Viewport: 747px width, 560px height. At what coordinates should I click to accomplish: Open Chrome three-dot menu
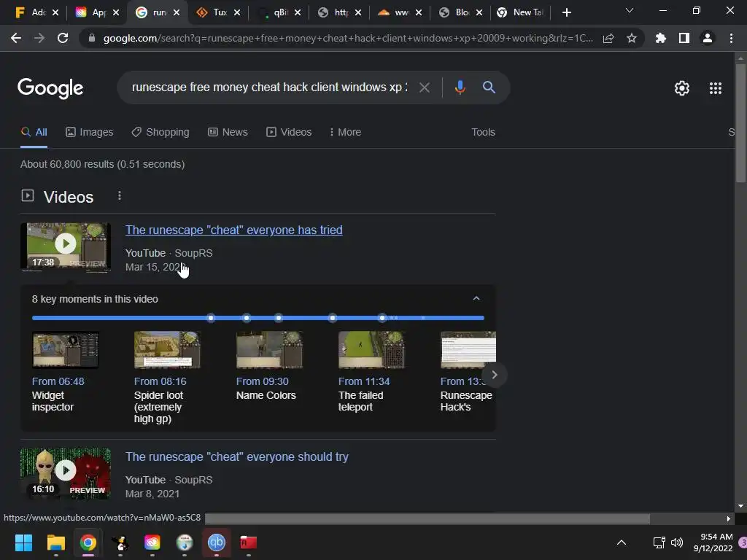pyautogui.click(x=731, y=38)
